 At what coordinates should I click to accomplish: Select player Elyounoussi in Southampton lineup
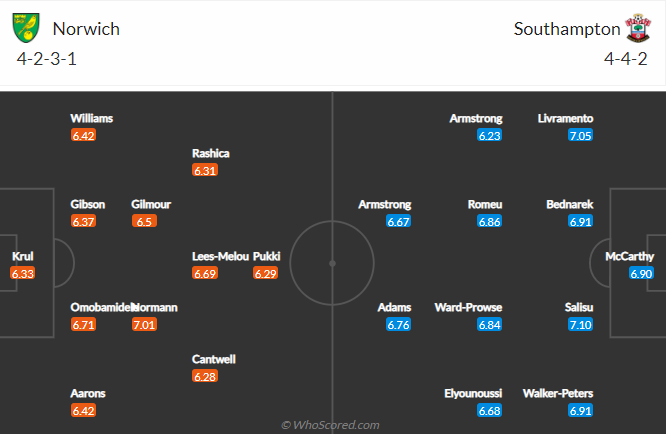473,393
